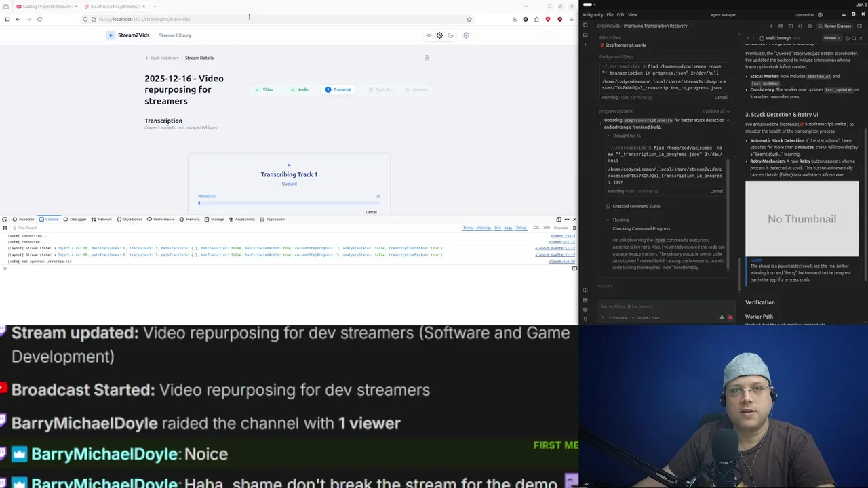Toggle the Errors console filter
The height and width of the screenshot is (488, 868).
pos(468,228)
